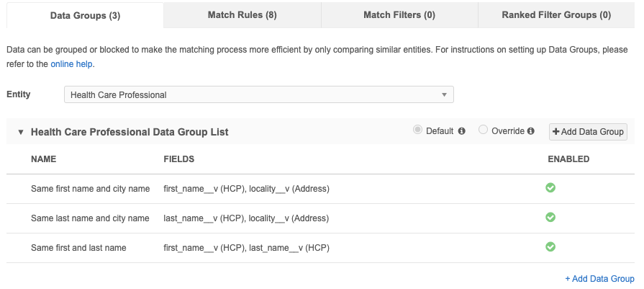Select the Default radio button
Screen dimensions: 644x289
click(417, 130)
